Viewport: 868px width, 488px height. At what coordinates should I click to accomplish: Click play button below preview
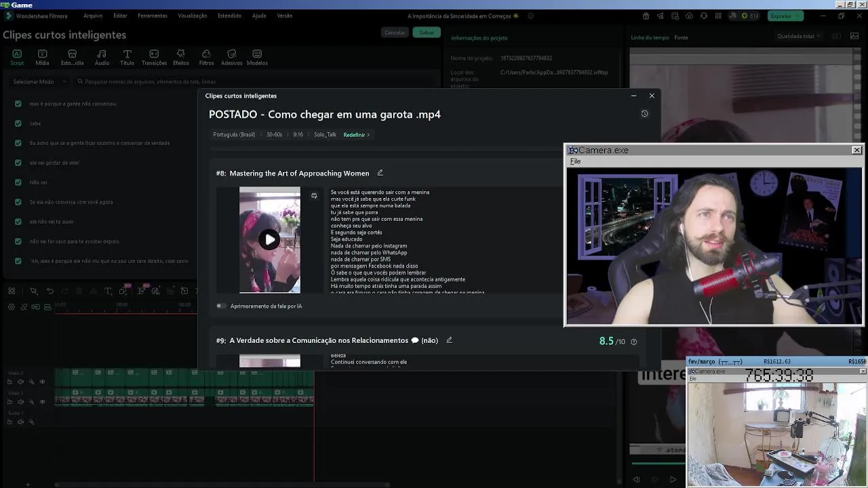(673, 480)
